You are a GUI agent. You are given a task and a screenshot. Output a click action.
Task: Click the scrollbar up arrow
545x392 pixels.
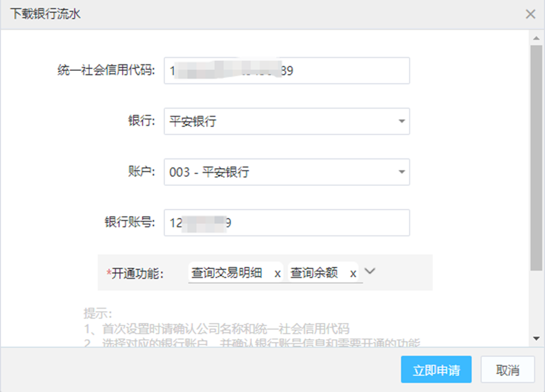pyautogui.click(x=536, y=38)
